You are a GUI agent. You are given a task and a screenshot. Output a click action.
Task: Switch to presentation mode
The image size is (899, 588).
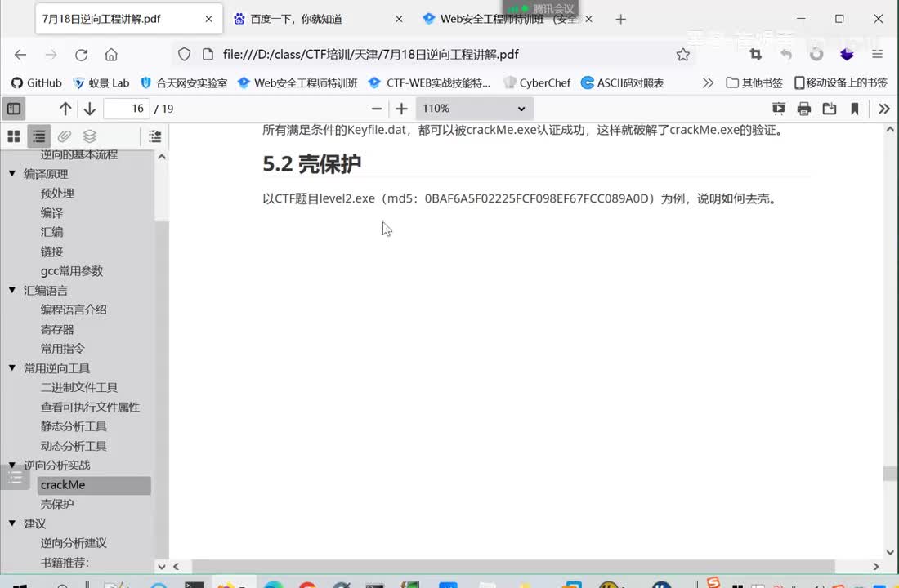[779, 109]
